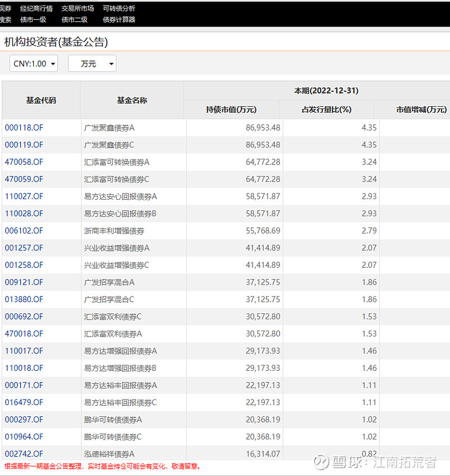
Task: Select fund name 兴业收益增强债券C
Action: [x=116, y=265]
